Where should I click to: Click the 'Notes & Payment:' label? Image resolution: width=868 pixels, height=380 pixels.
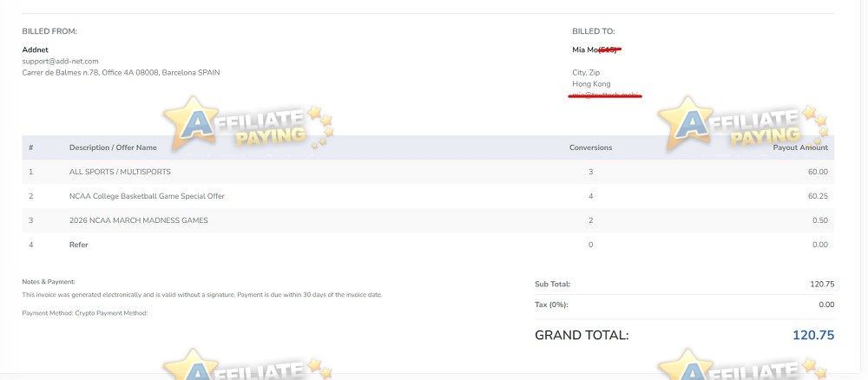tap(49, 282)
